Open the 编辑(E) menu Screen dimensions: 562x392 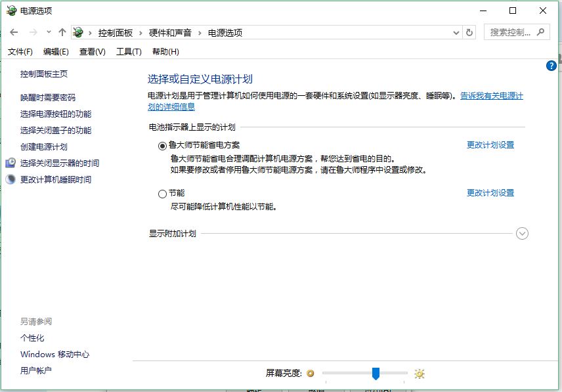pyautogui.click(x=56, y=52)
